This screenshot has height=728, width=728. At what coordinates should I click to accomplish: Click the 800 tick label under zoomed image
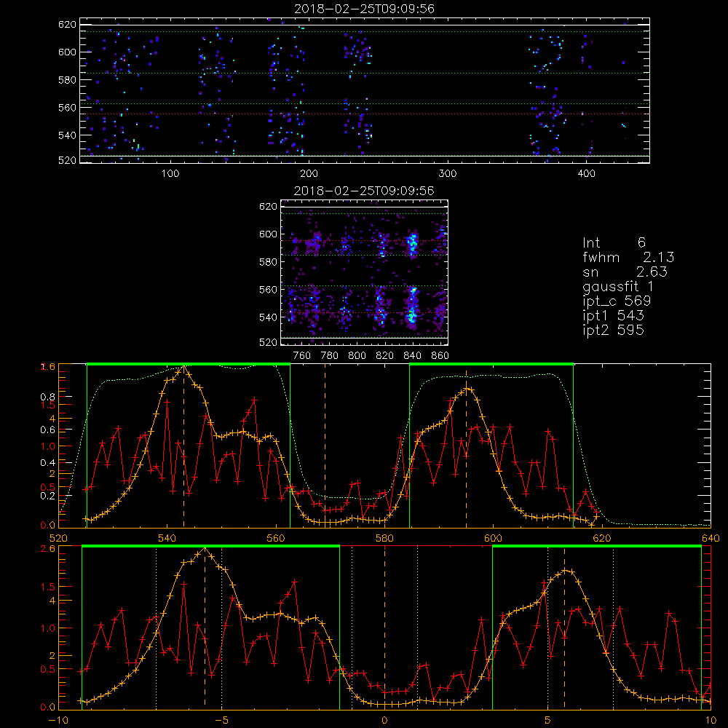pos(357,356)
